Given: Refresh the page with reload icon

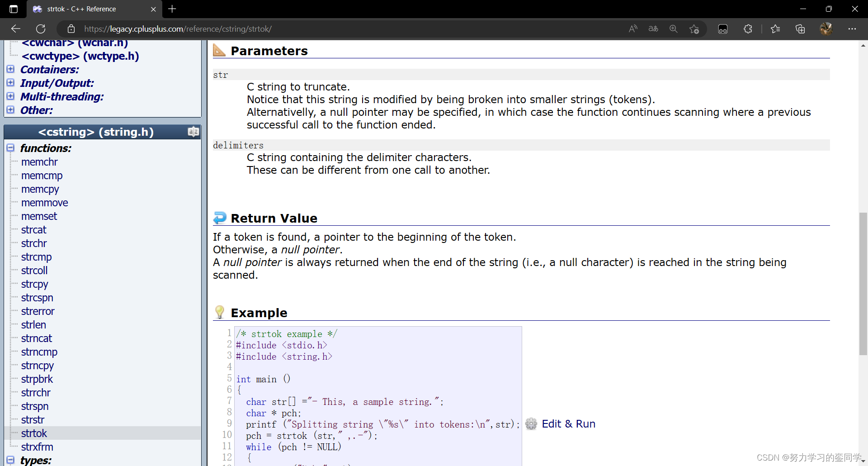Looking at the screenshot, I should point(41,29).
